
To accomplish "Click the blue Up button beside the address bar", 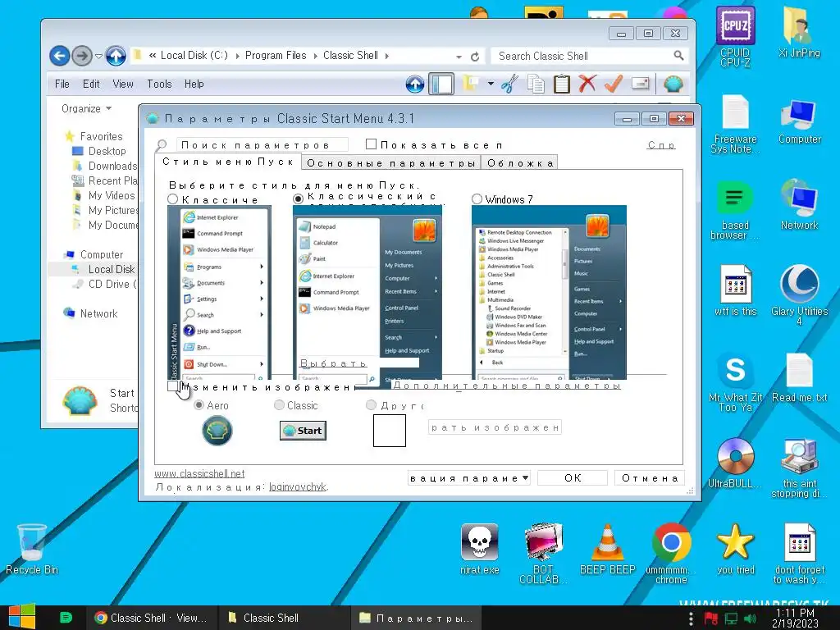I will click(x=116, y=56).
